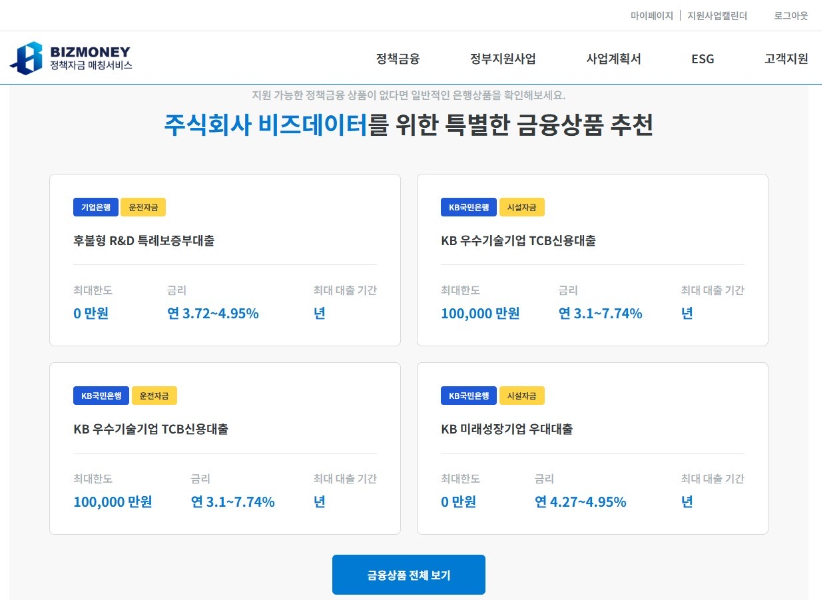Image resolution: width=822 pixels, height=600 pixels.
Task: Select the 운전자금 KB 우수기술기업 TCB신용대출 title
Action: point(151,429)
